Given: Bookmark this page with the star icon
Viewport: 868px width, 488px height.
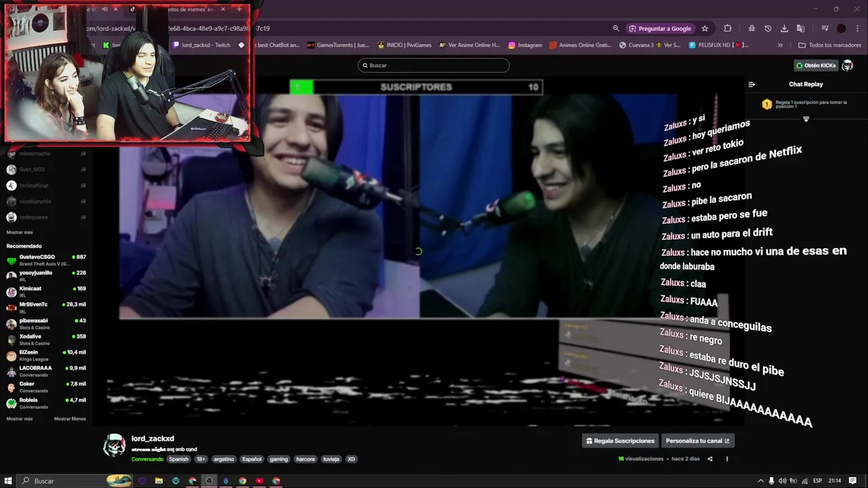Looking at the screenshot, I should coord(705,28).
